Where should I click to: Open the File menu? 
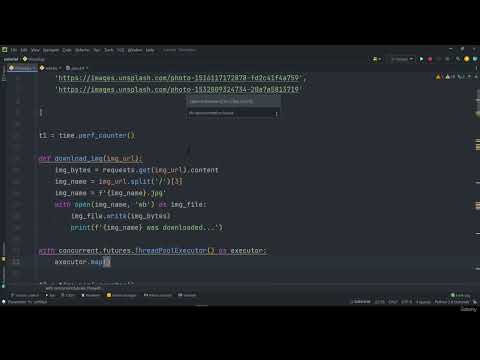pos(14,50)
